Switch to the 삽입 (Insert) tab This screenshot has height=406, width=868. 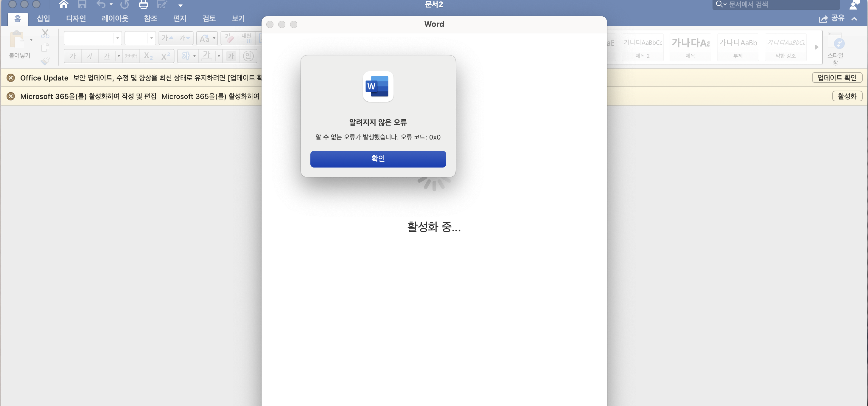tap(43, 18)
